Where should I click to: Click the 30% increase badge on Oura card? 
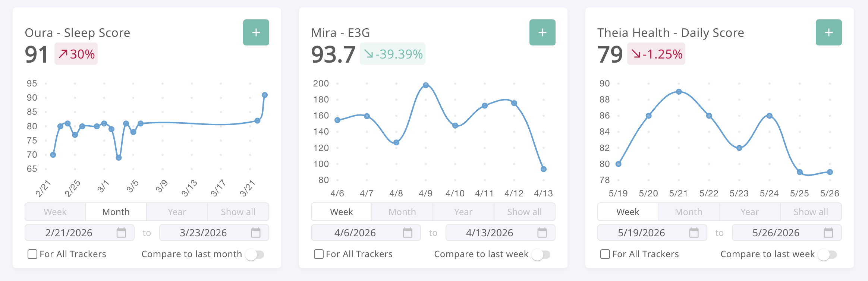tap(76, 54)
